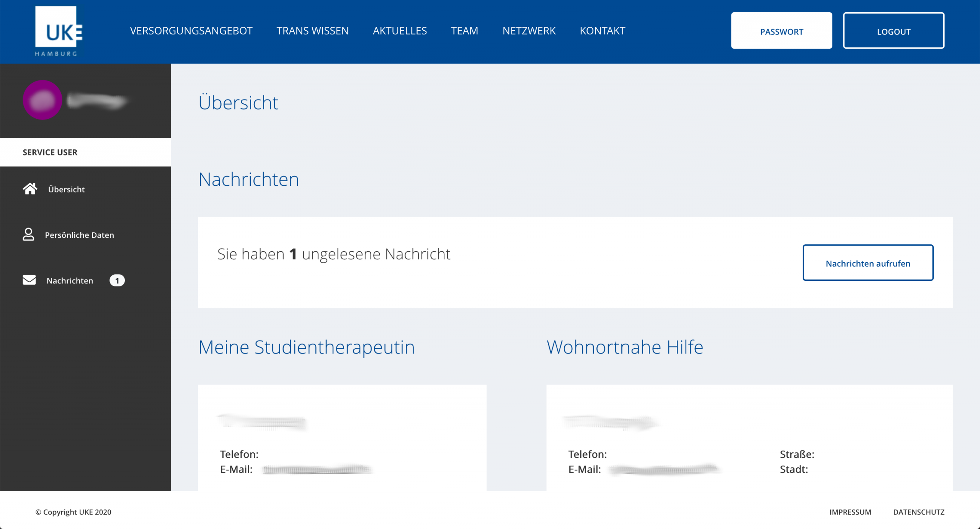
Task: Open the Versorgungsangebot menu
Action: [191, 31]
